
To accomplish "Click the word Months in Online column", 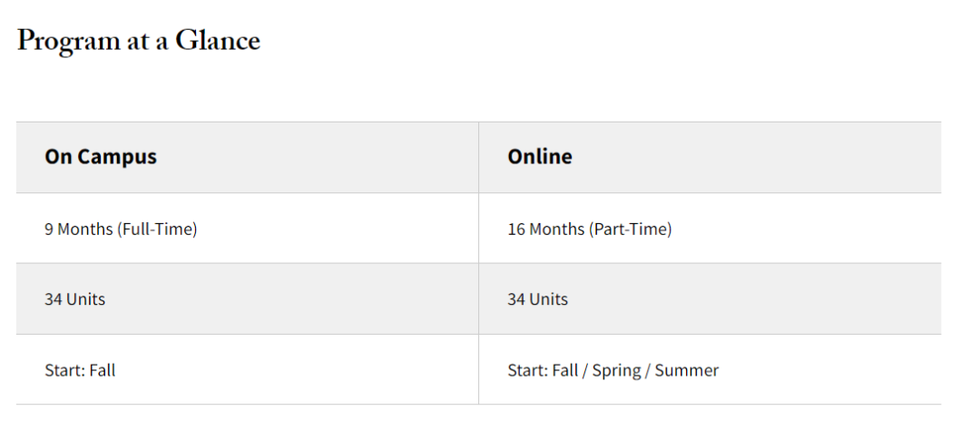I will [557, 230].
